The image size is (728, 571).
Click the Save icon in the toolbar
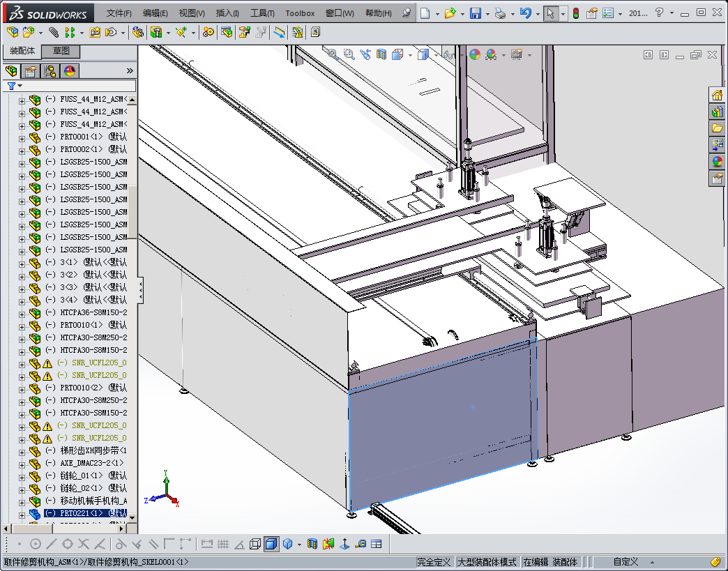(x=475, y=13)
